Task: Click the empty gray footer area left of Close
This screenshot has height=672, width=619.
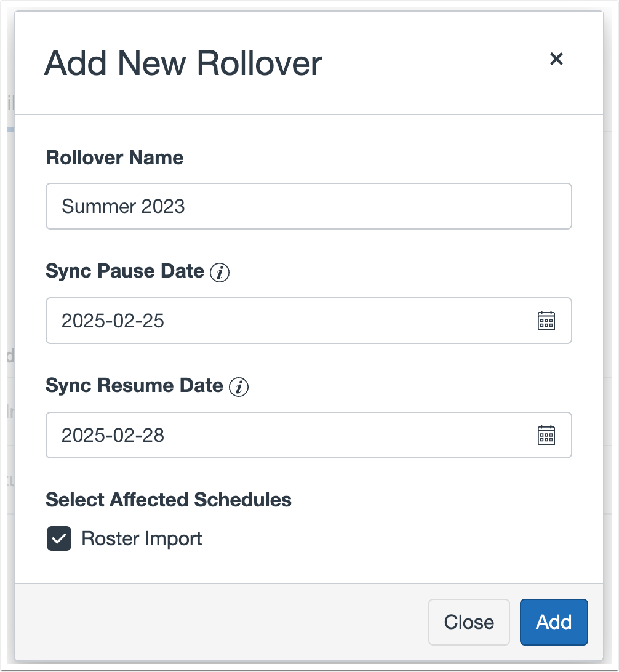Action: (x=215, y=622)
